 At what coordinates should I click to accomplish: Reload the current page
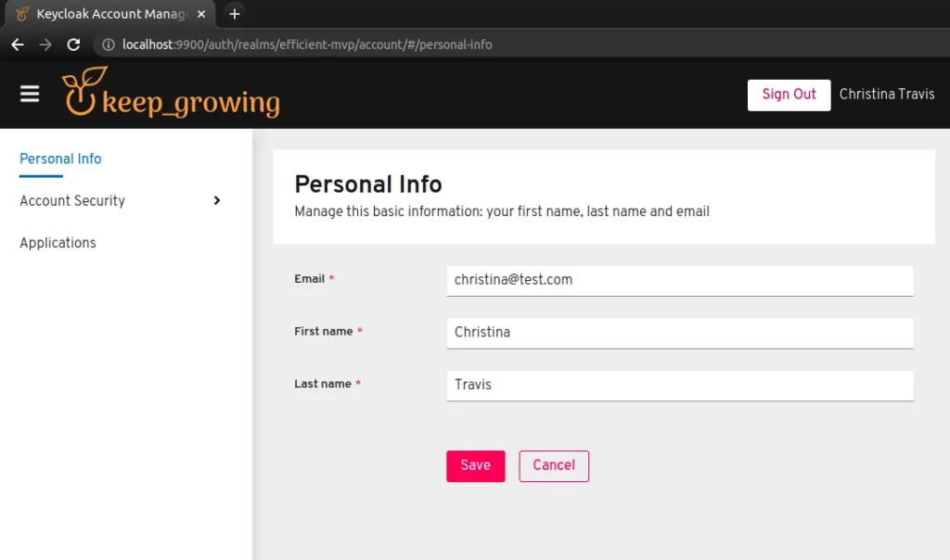click(73, 45)
